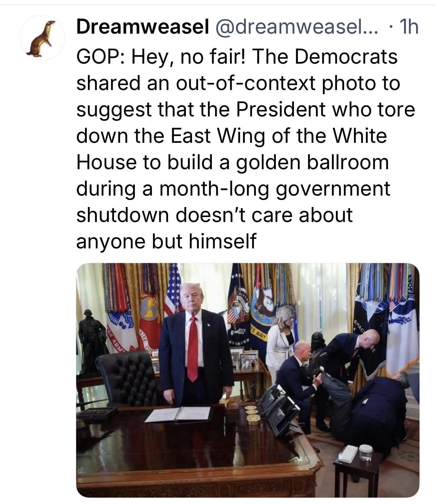Click the stack of gold coins on desk
This screenshot has height=504, width=436.
[253, 415]
